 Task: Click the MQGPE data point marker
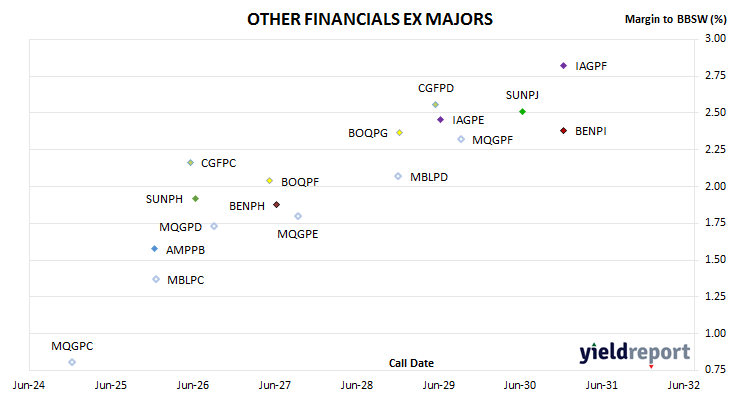(x=298, y=216)
